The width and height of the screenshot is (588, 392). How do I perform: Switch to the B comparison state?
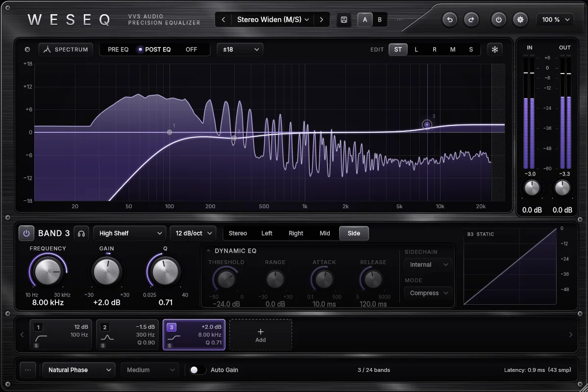[379, 20]
